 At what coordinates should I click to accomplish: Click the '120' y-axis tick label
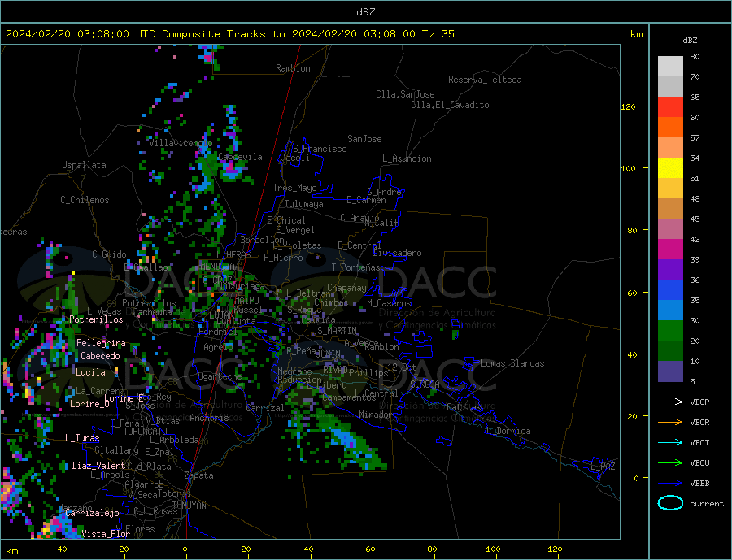pyautogui.click(x=628, y=106)
